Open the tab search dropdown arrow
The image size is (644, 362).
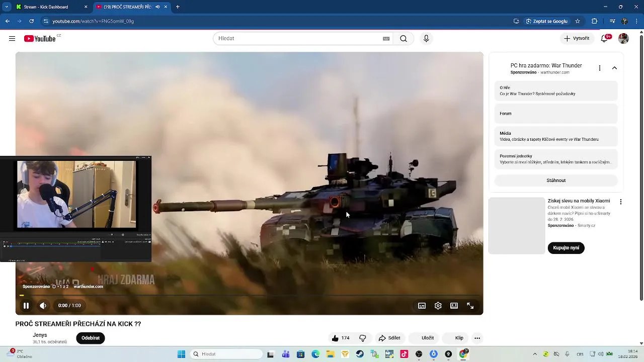coord(7,7)
